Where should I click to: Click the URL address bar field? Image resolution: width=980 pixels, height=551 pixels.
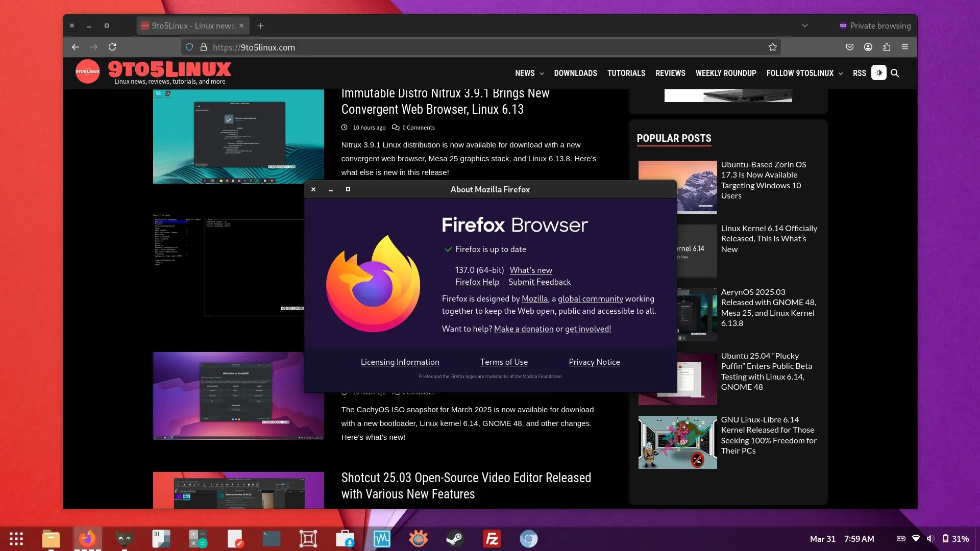[459, 47]
